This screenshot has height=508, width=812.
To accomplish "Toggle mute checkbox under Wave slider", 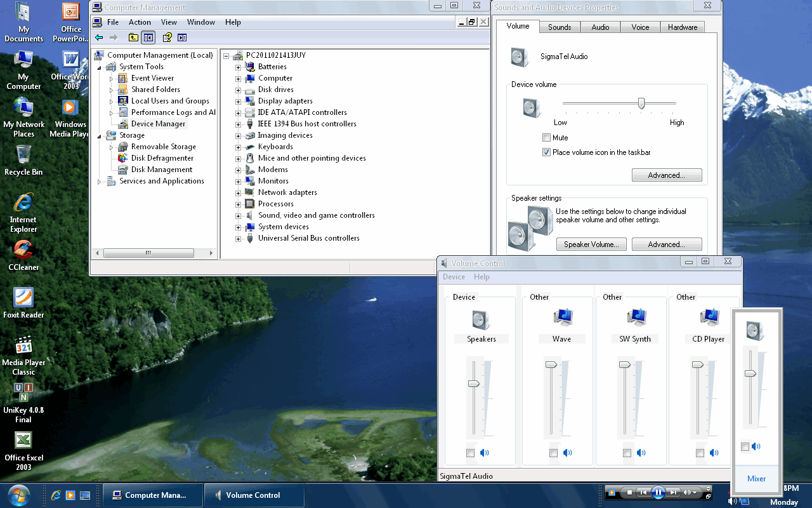I will (554, 453).
